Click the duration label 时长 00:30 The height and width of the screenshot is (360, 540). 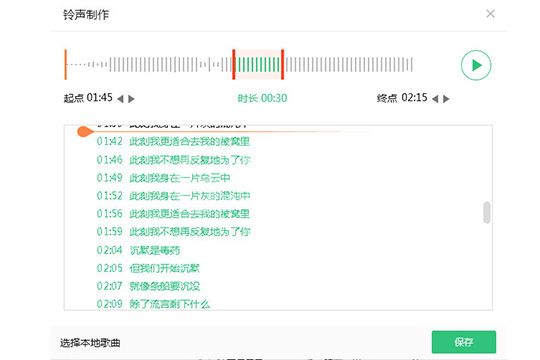point(262,98)
